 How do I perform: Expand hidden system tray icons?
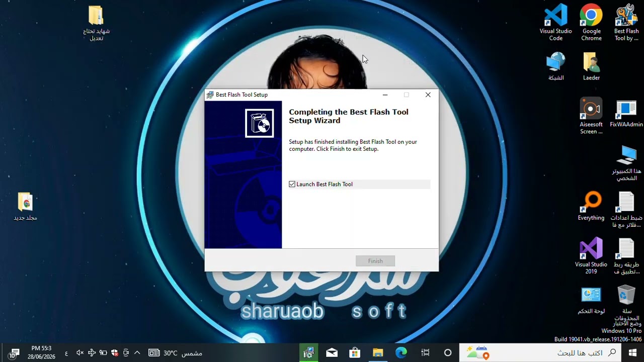pos(137,353)
